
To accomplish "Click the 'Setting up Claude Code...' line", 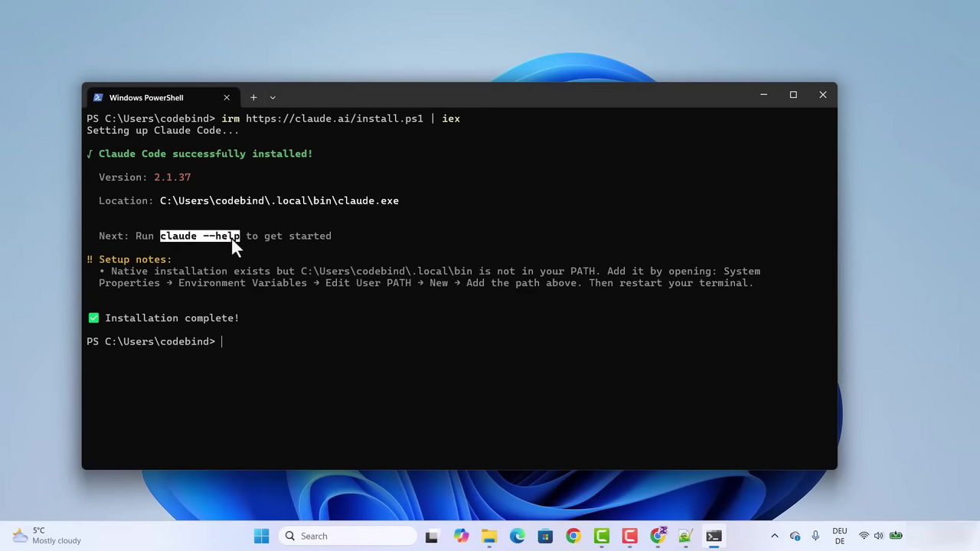I will pos(163,130).
